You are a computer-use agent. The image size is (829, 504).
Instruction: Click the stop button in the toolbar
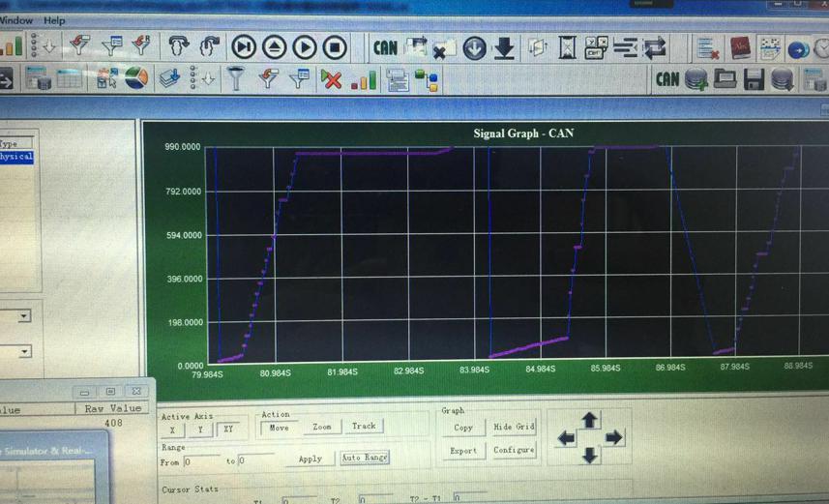[335, 47]
